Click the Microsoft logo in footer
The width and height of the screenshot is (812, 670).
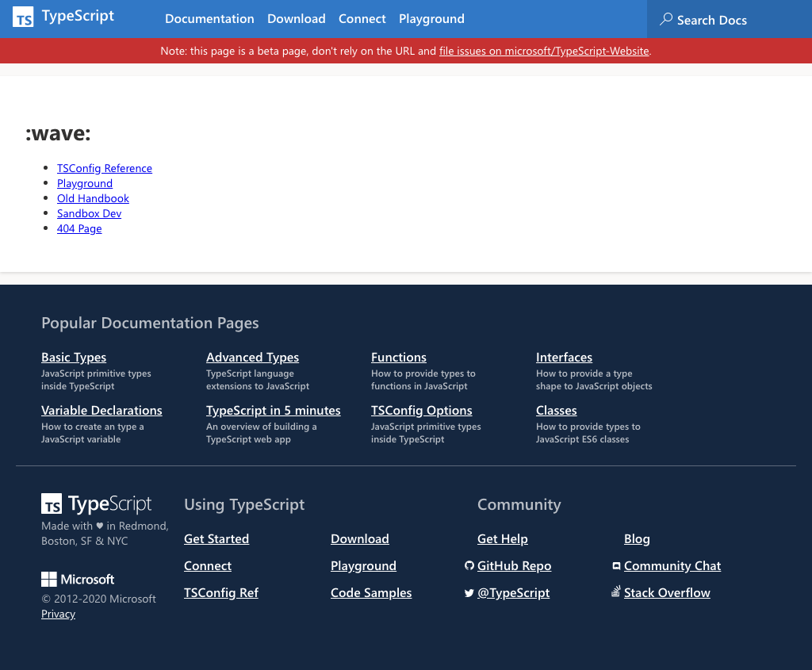point(78,579)
